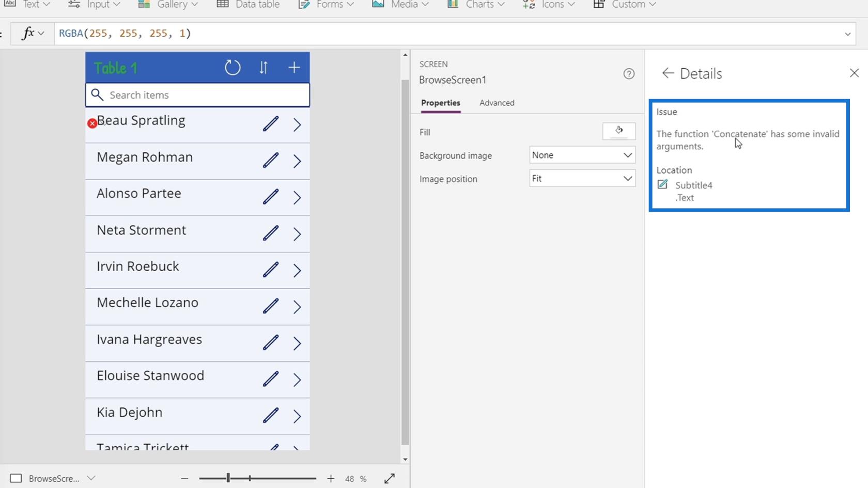The image size is (868, 488).
Task: Open details arrow for Beau Spratling
Action: point(297,124)
